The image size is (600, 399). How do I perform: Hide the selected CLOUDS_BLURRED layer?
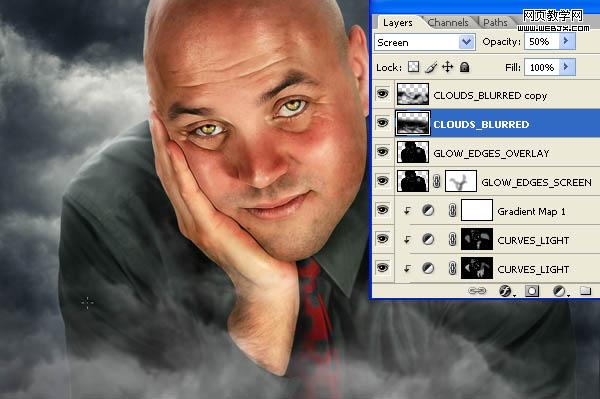coord(382,123)
